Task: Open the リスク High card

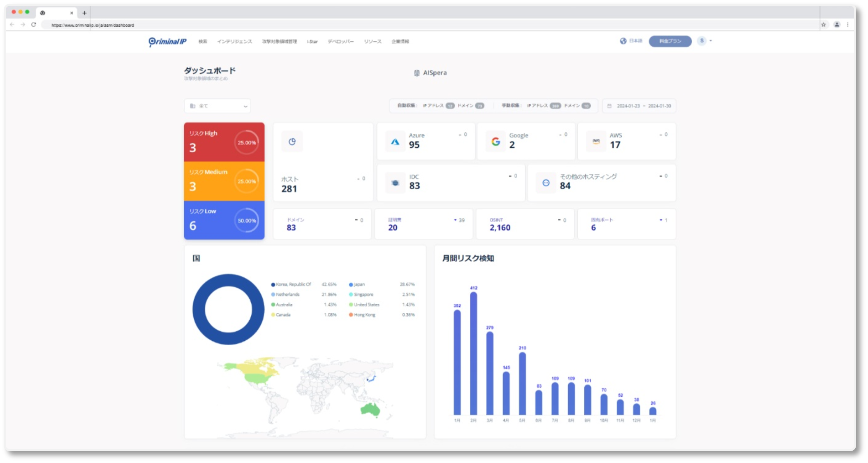Action: coord(224,142)
